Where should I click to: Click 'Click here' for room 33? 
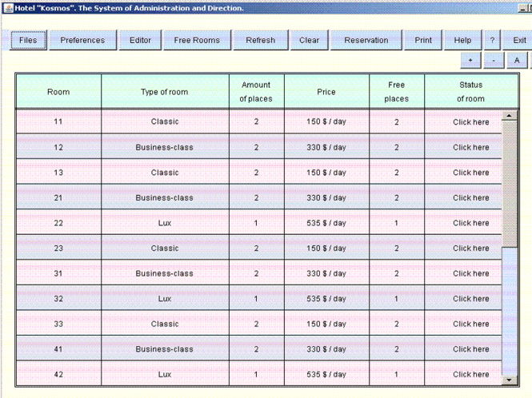(471, 324)
